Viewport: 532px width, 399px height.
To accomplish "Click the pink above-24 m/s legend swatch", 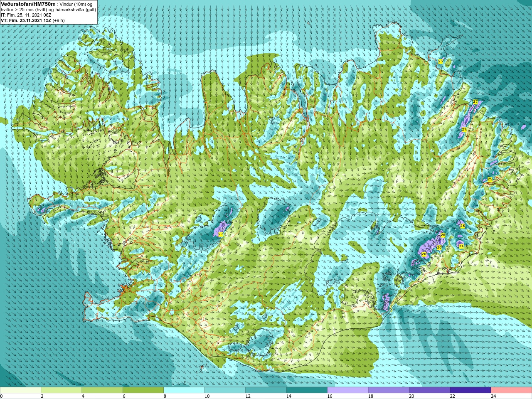I will coord(512,390).
